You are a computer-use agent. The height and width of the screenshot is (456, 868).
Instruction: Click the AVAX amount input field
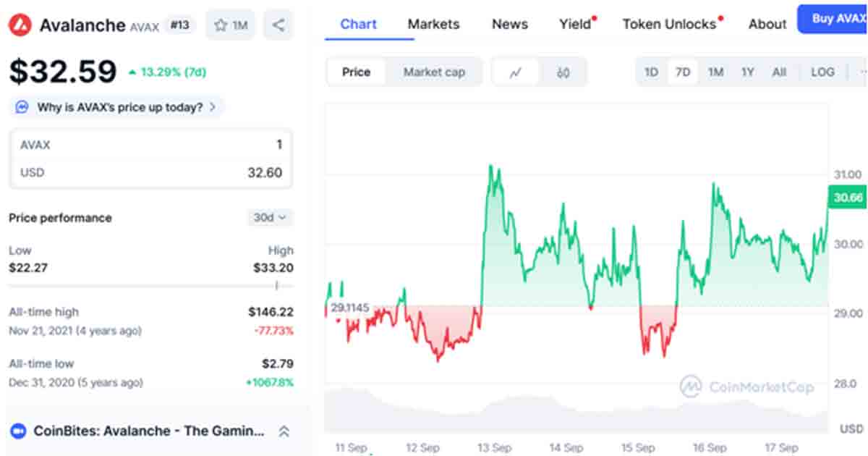click(x=150, y=145)
